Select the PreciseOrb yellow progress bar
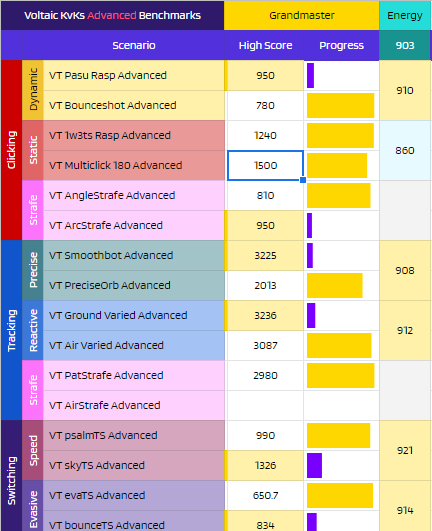 (x=334, y=285)
